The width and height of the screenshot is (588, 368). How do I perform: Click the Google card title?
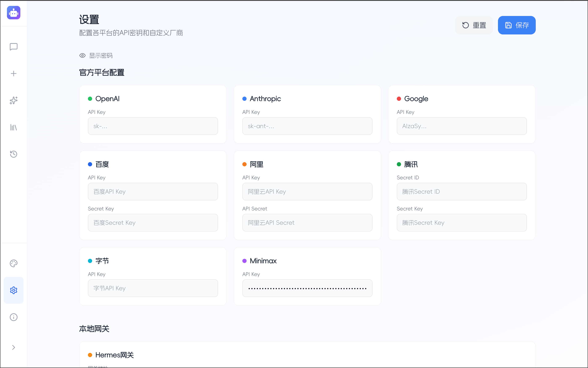pos(416,99)
